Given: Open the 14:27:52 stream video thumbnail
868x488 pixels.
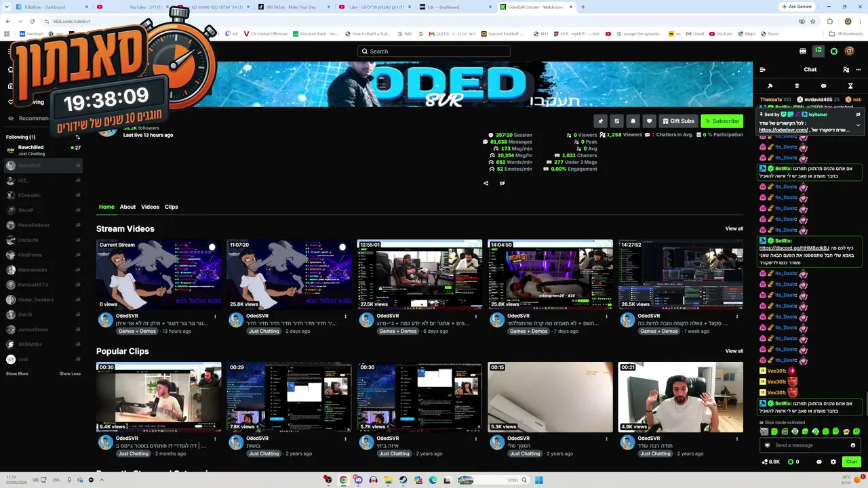Looking at the screenshot, I should click(x=681, y=274).
